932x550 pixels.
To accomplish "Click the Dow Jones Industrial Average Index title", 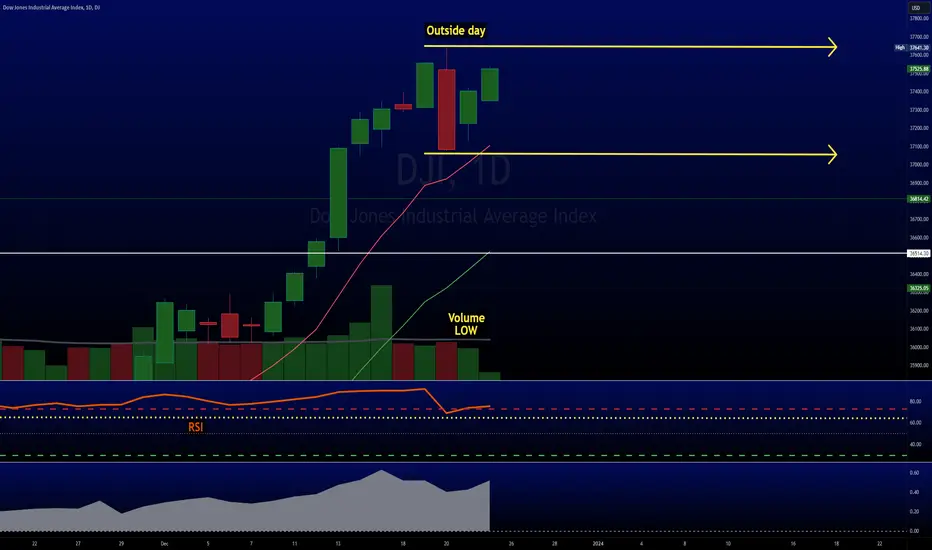I will [51, 8].
